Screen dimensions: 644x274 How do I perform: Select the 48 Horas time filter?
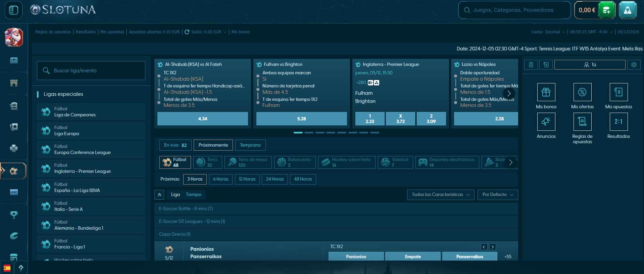point(303,179)
